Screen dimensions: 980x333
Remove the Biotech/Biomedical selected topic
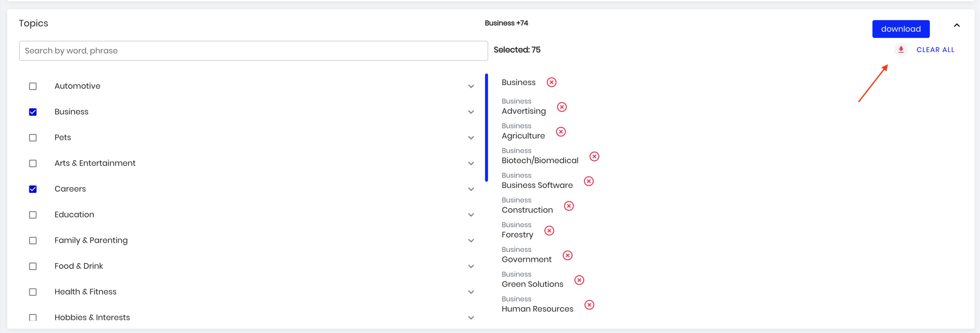click(x=594, y=156)
